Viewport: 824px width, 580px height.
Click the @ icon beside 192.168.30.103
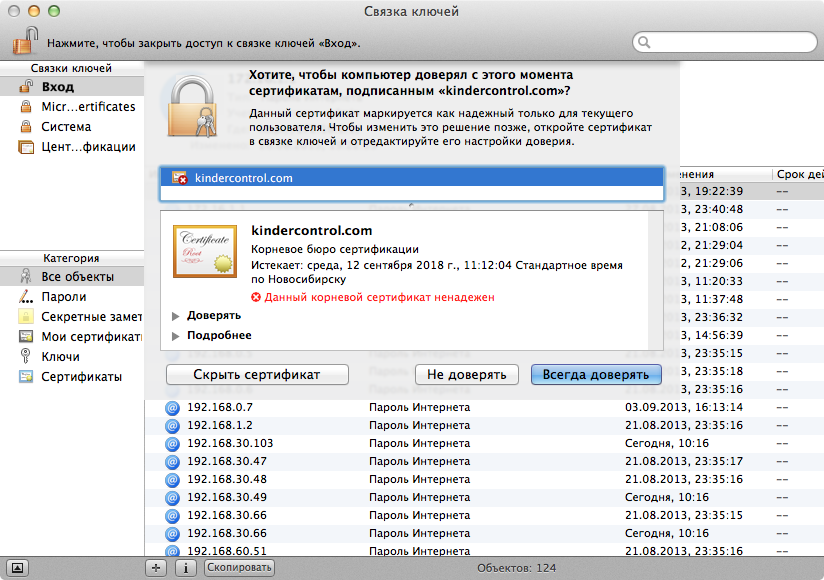click(172, 444)
